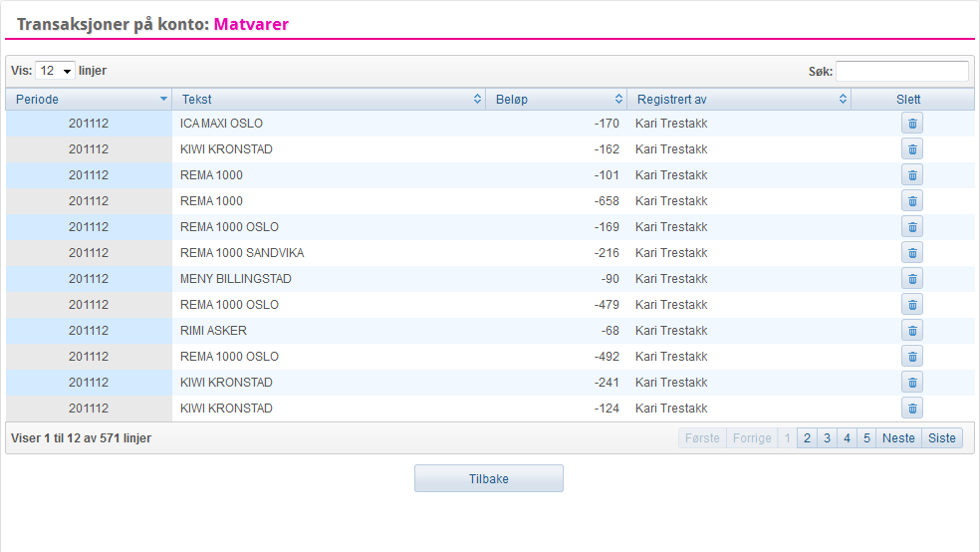The width and height of the screenshot is (980, 552).
Task: Select the RIMI ASKER text cell
Action: click(329, 331)
